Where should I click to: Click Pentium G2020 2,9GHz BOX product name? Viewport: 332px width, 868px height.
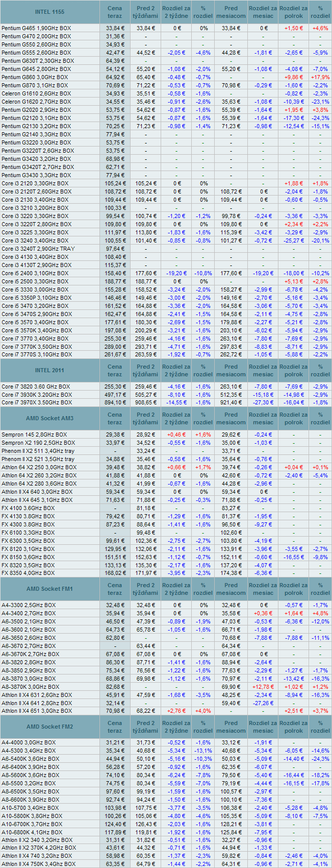click(x=36, y=110)
